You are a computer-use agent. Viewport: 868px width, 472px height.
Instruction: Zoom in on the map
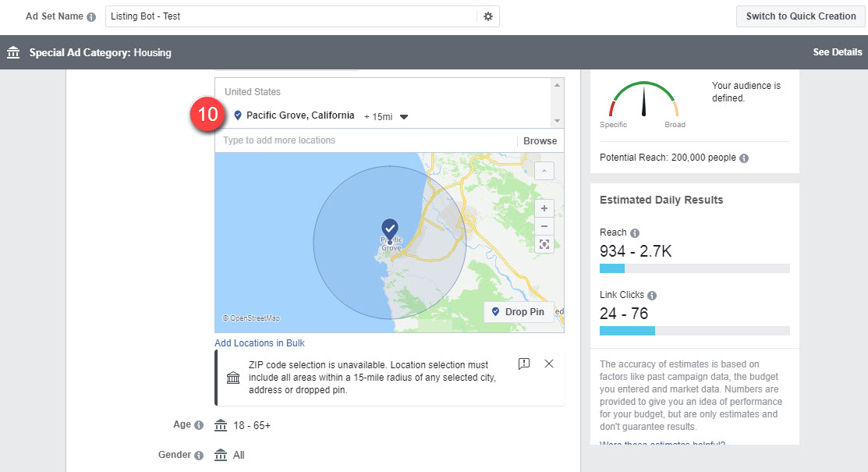544,208
